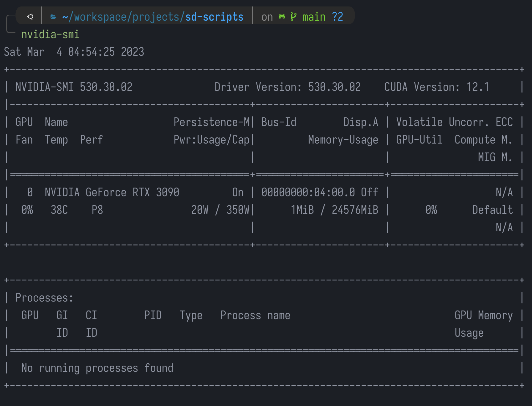Click the Pwr:Usage/Cap column header
Viewport: 532px width, 406px height.
211,140
